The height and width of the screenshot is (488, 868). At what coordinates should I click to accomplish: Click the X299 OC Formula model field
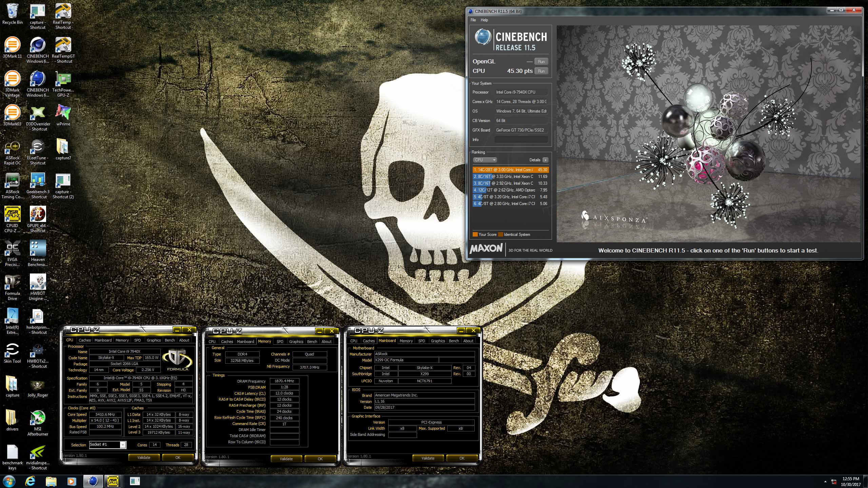click(406, 360)
